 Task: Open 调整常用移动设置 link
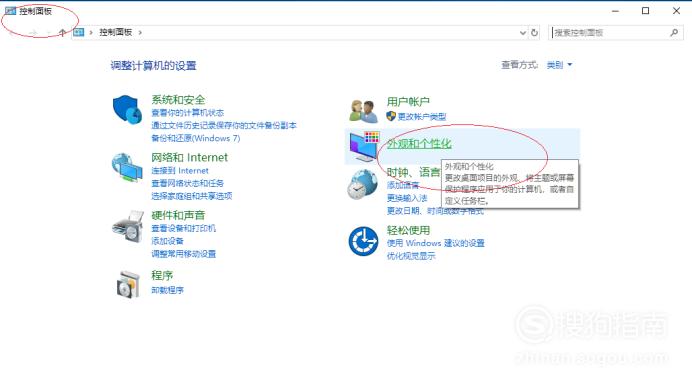[x=184, y=254]
